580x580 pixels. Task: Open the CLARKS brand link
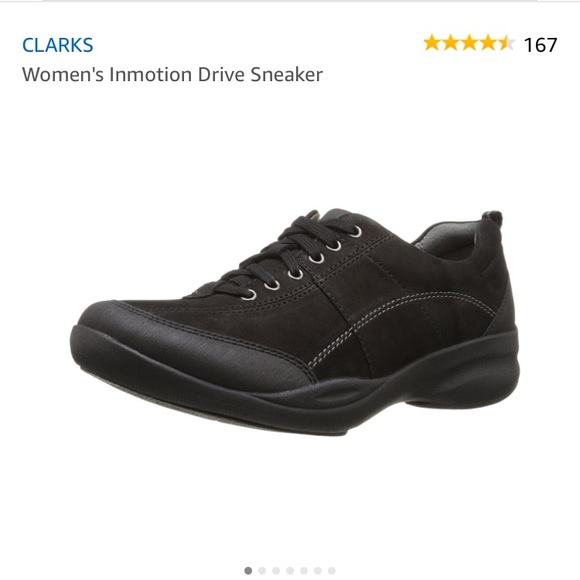pos(57,45)
